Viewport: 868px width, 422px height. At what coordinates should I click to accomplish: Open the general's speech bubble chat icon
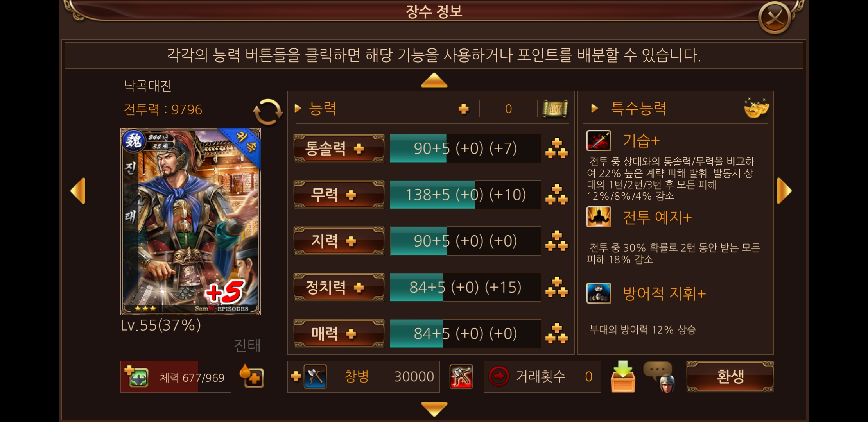660,377
